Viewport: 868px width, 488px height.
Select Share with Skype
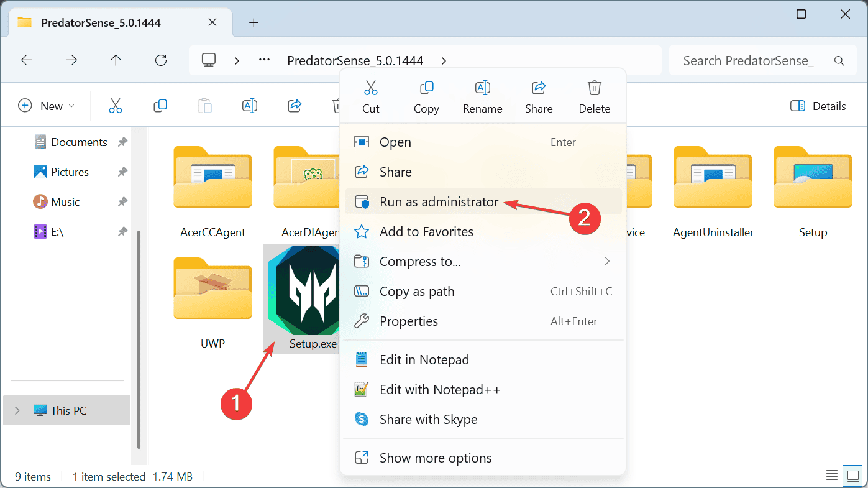click(483, 420)
